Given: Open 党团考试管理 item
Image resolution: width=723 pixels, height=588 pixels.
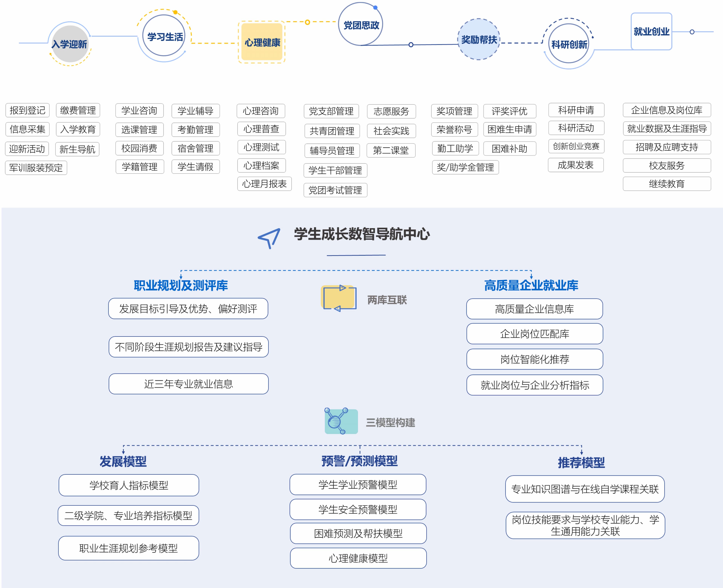Looking at the screenshot, I should tap(335, 190).
